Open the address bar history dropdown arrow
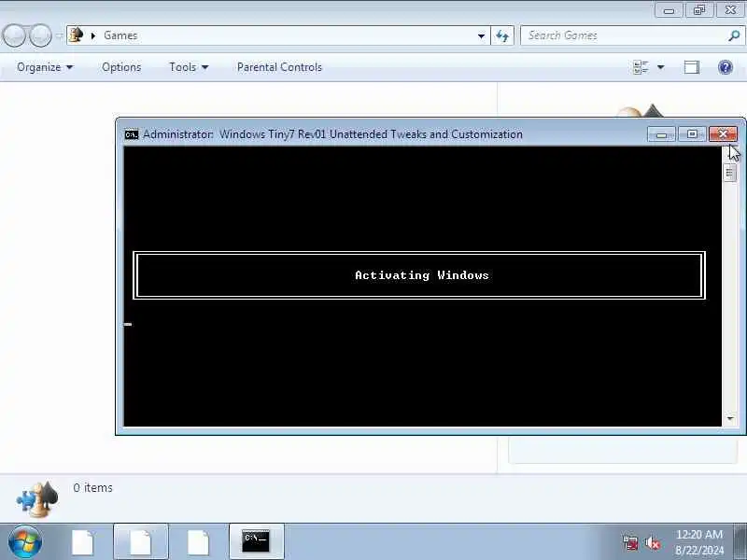Screen dimensions: 747x560 481,35
